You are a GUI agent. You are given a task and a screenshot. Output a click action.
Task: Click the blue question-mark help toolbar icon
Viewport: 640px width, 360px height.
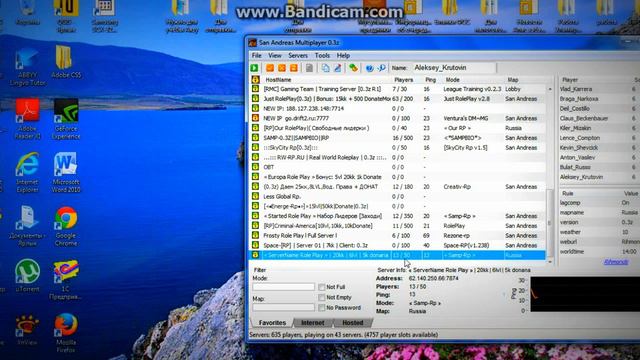pos(369,68)
